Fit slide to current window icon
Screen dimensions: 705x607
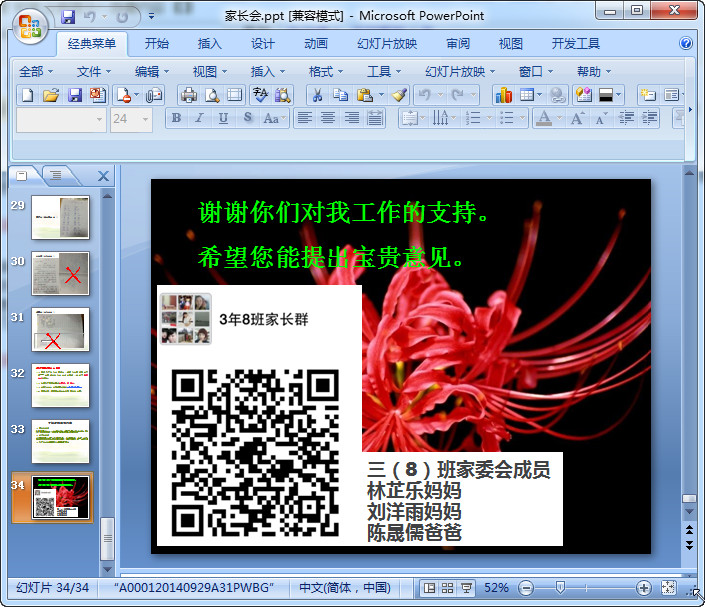pos(668,587)
